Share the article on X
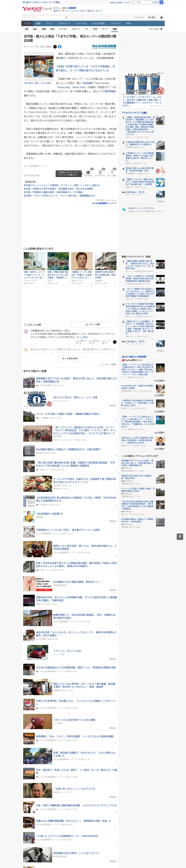Viewport: 186px width, 868px height. 55,47
